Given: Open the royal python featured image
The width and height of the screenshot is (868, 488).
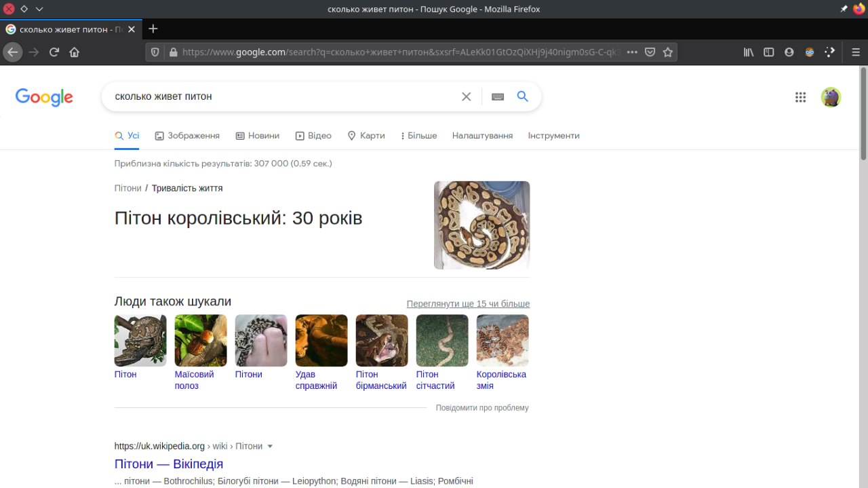Looking at the screenshot, I should tap(482, 225).
